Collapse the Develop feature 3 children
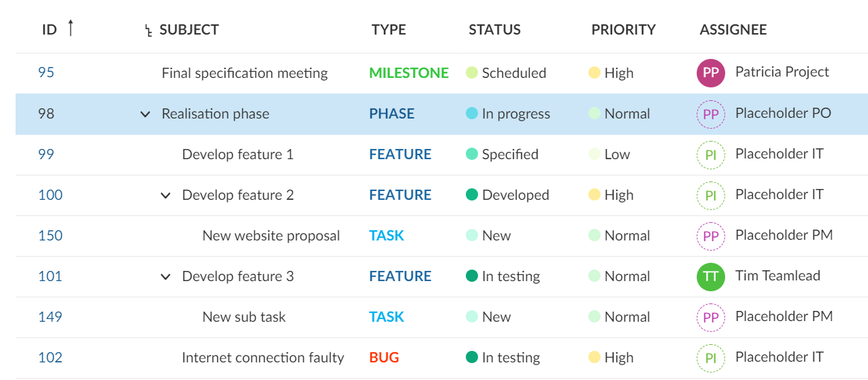868x380 pixels. pyautogui.click(x=165, y=277)
